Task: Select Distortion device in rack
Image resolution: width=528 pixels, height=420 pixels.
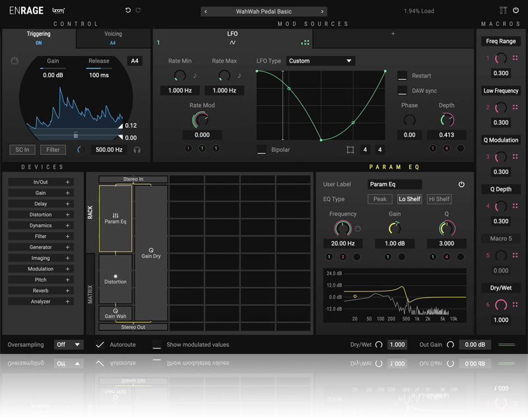Action: click(x=115, y=279)
